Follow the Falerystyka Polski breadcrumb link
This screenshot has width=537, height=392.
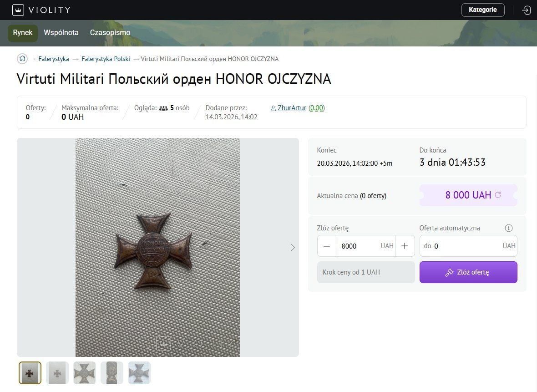(106, 59)
